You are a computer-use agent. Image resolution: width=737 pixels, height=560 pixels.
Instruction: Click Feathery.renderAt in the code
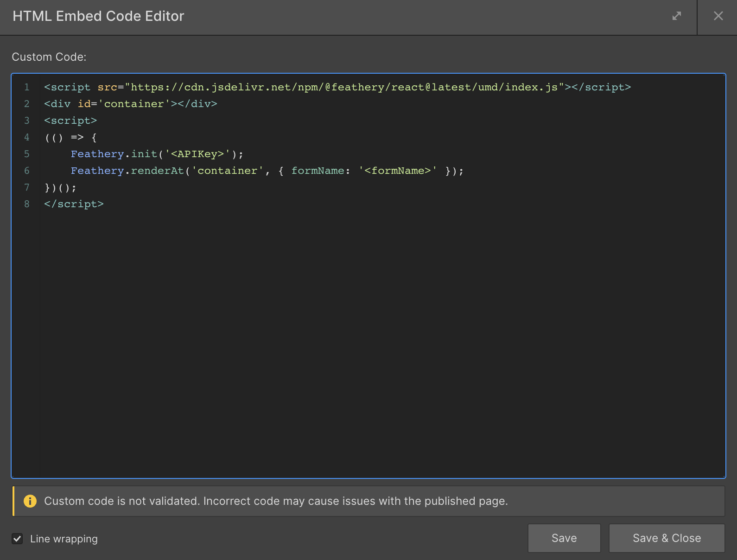127,171
